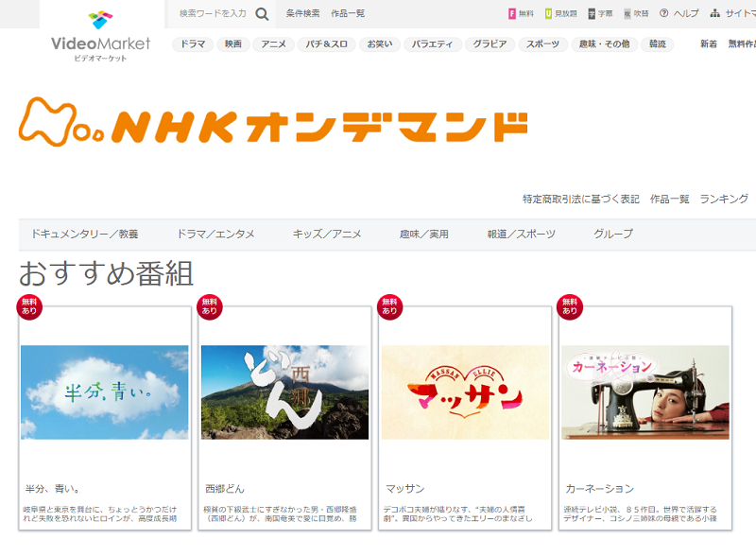Click the 無料あり badge on カーネーション
Screen dimensions: 756x557
570,306
